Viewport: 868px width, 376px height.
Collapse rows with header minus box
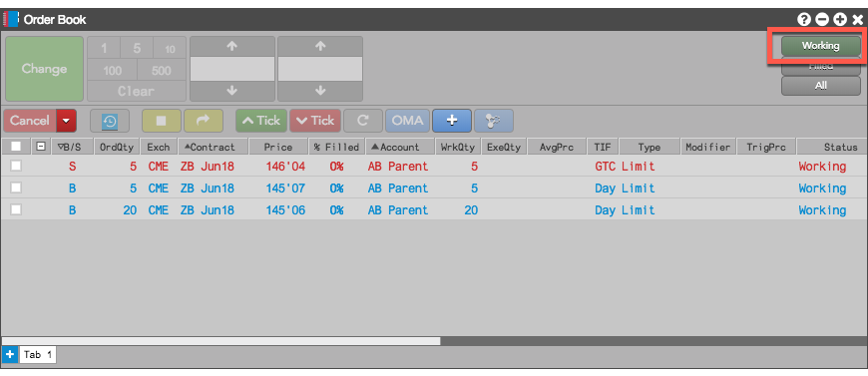[x=41, y=147]
